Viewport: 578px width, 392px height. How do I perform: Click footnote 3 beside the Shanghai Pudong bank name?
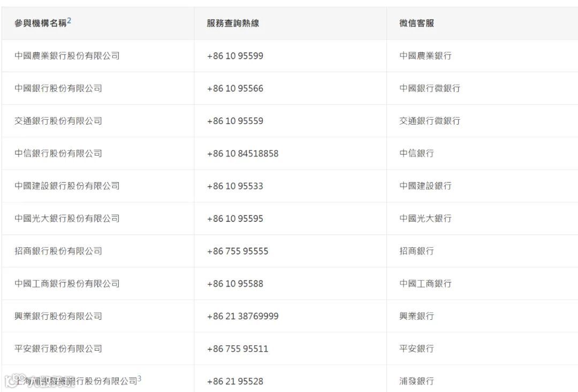click(139, 379)
